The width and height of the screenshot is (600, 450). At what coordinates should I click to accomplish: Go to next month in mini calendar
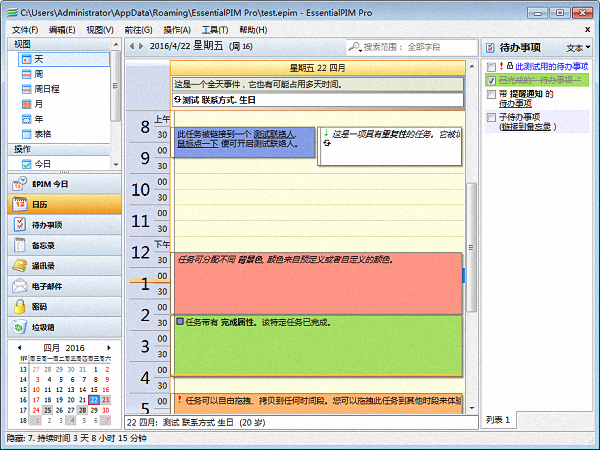click(x=109, y=348)
